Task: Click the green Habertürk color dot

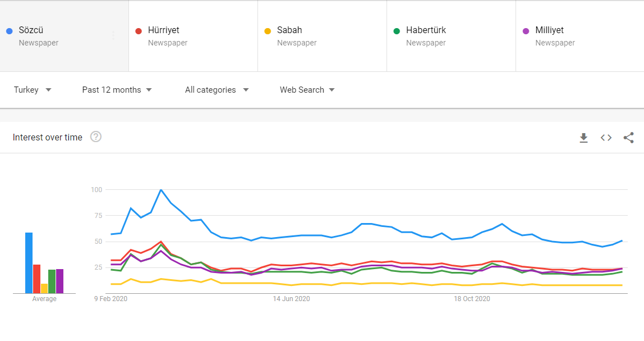Action: [x=397, y=31]
